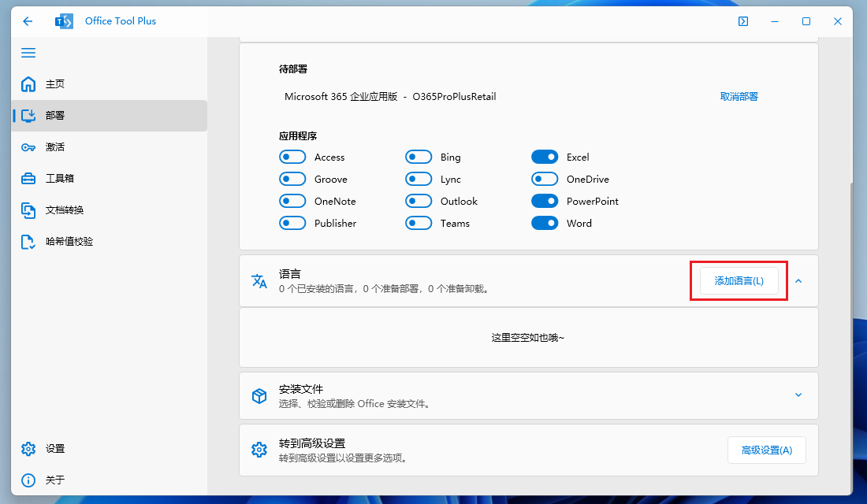Maximize the Office Tool Plus window
The image size is (867, 504).
tap(806, 21)
